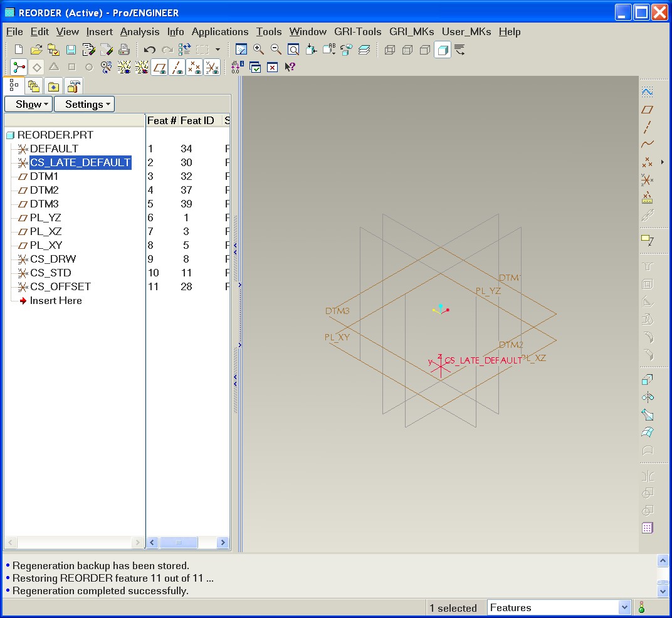Create a new file with toolbar icon
Screen dimensions: 672x618
pyautogui.click(x=18, y=50)
